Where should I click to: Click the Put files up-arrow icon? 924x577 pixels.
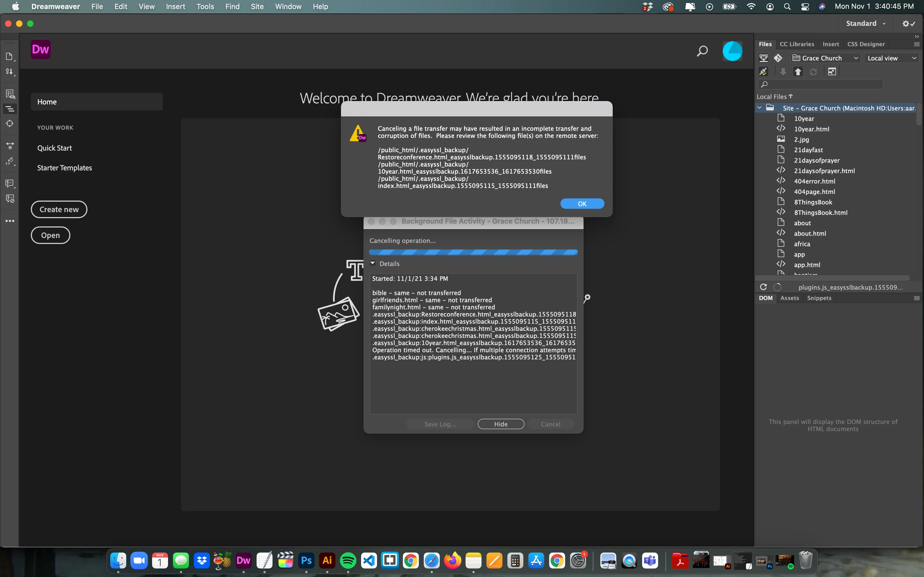[798, 72]
